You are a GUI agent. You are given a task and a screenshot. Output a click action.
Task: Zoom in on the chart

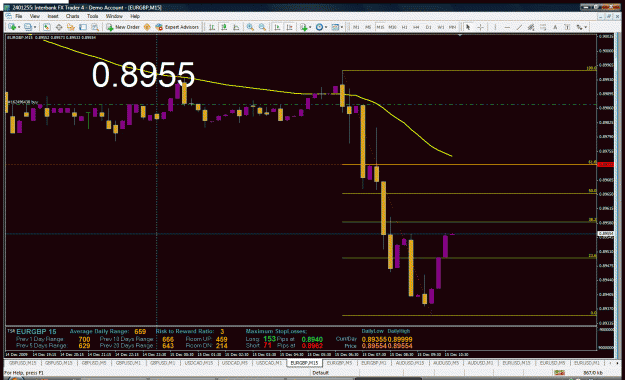(x=250, y=27)
